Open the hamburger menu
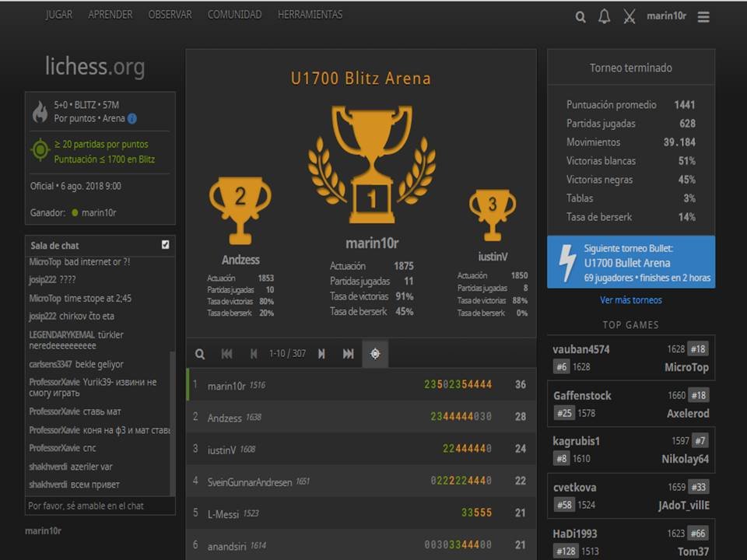Screen dimensions: 747x560 [x=703, y=17]
